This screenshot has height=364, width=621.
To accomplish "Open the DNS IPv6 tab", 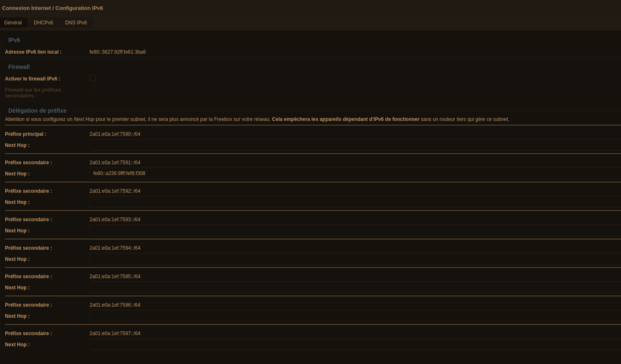I will pyautogui.click(x=76, y=23).
